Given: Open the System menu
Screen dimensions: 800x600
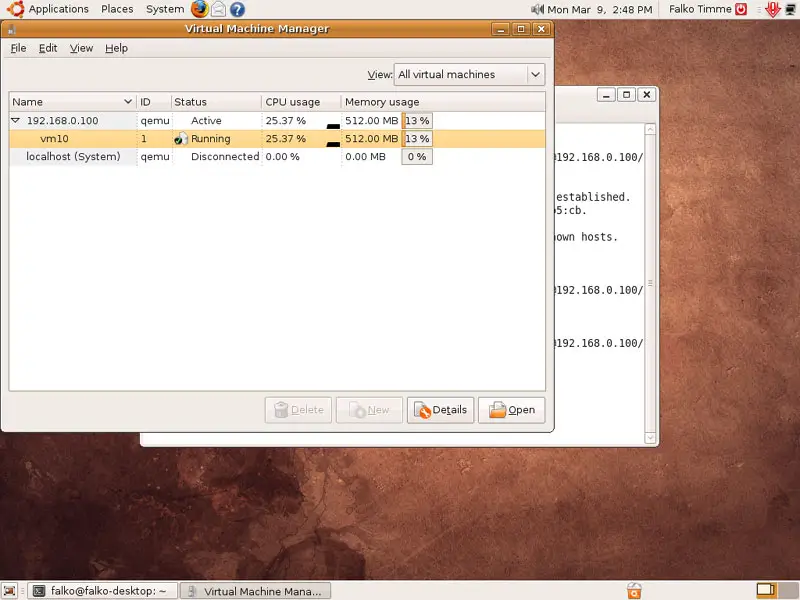Looking at the screenshot, I should [x=165, y=9].
